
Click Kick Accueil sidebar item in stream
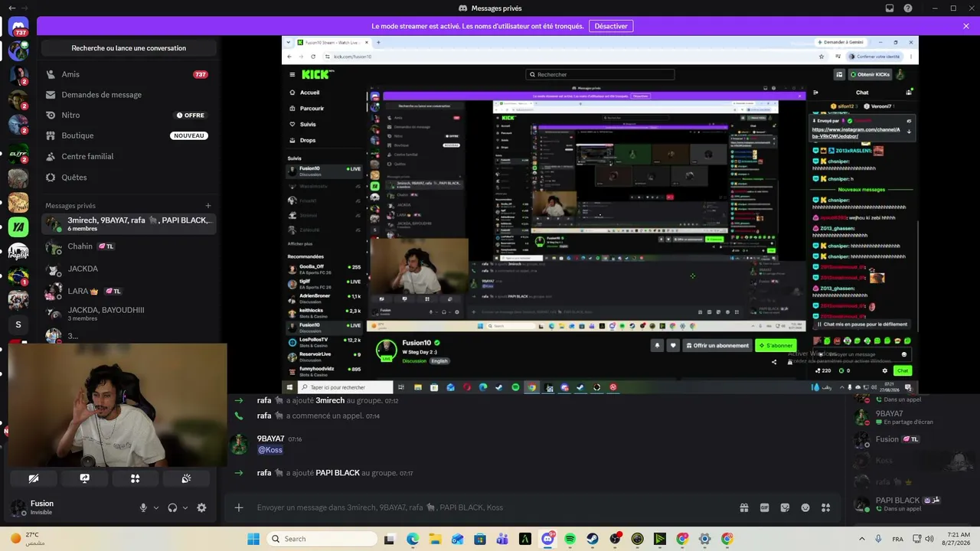point(309,93)
